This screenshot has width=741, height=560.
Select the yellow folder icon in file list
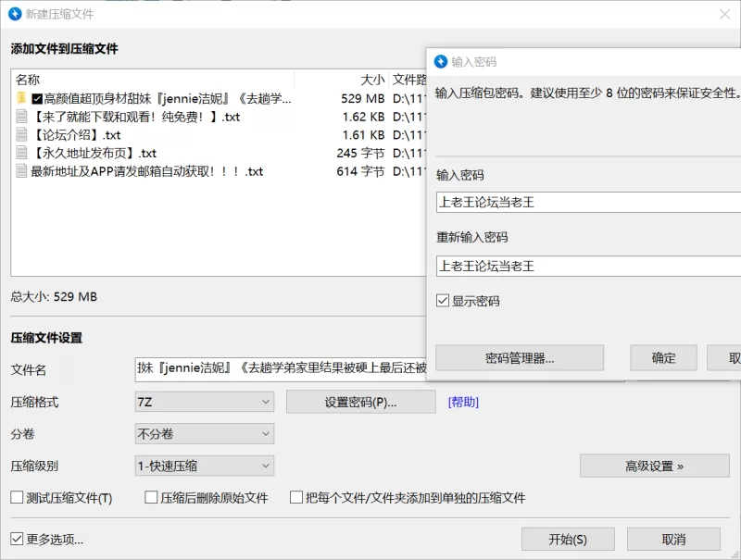(21, 98)
